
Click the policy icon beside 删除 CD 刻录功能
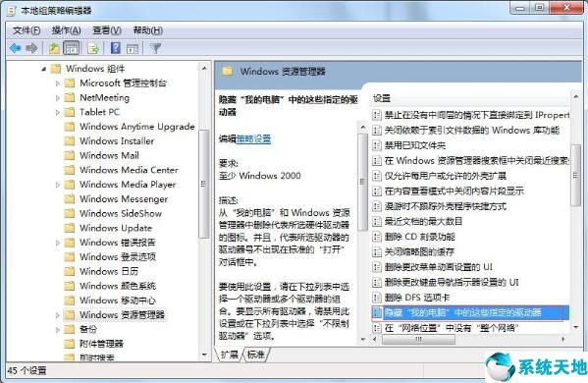pyautogui.click(x=377, y=237)
